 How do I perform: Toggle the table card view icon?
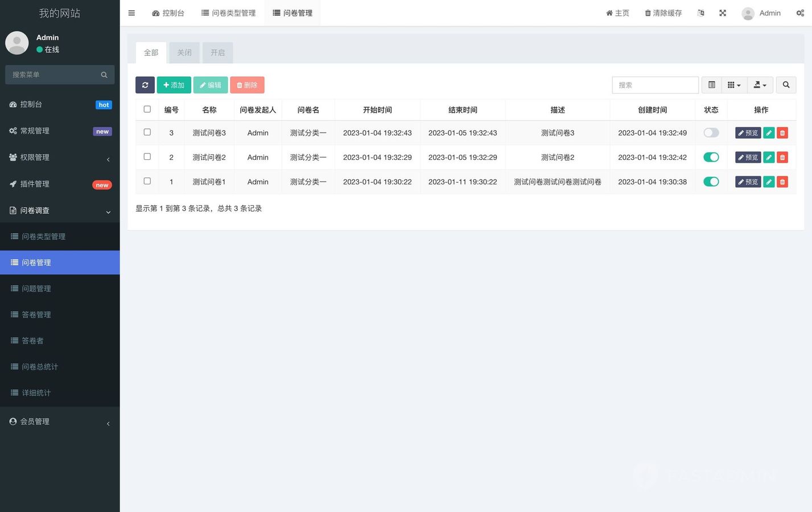pyautogui.click(x=711, y=85)
